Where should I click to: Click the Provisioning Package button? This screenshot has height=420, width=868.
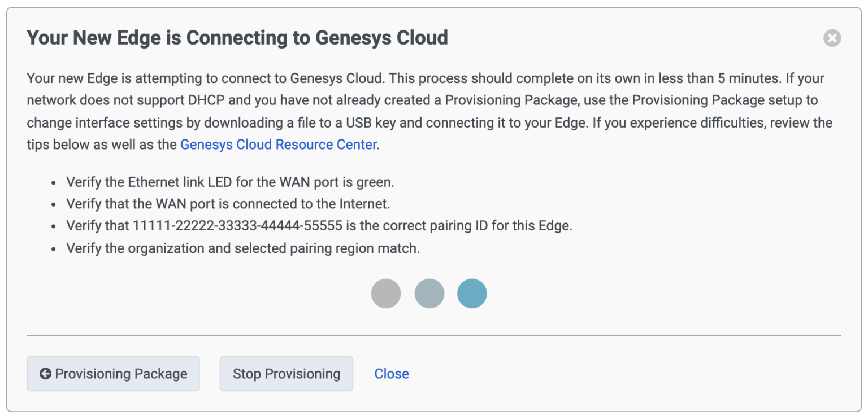click(112, 374)
